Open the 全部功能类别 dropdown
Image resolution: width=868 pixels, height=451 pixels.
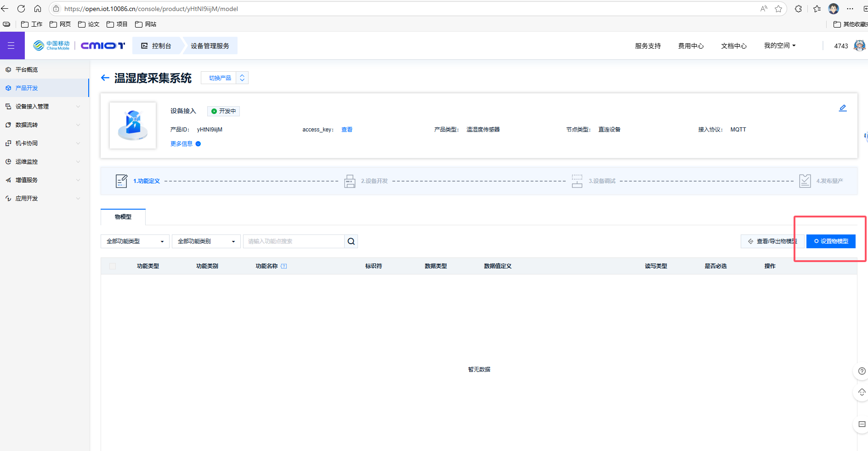click(206, 241)
